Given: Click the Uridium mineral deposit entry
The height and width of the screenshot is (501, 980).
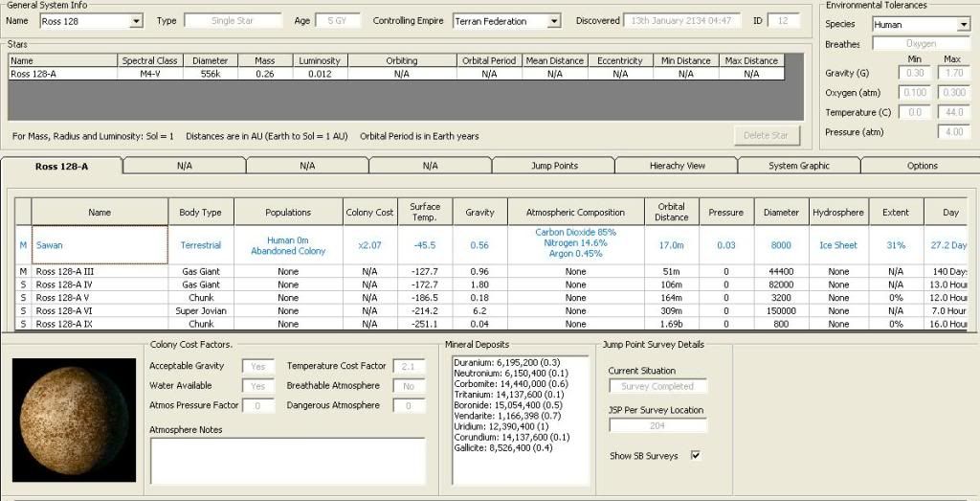Looking at the screenshot, I should point(501,426).
